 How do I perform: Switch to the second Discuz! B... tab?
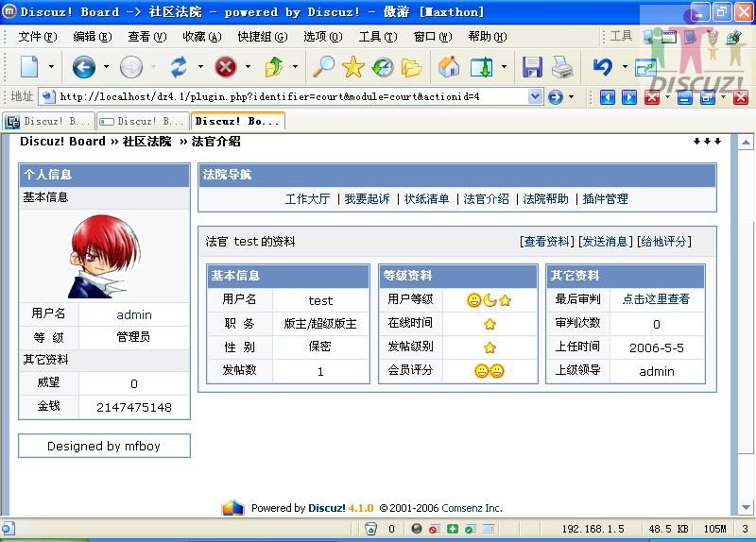(143, 122)
